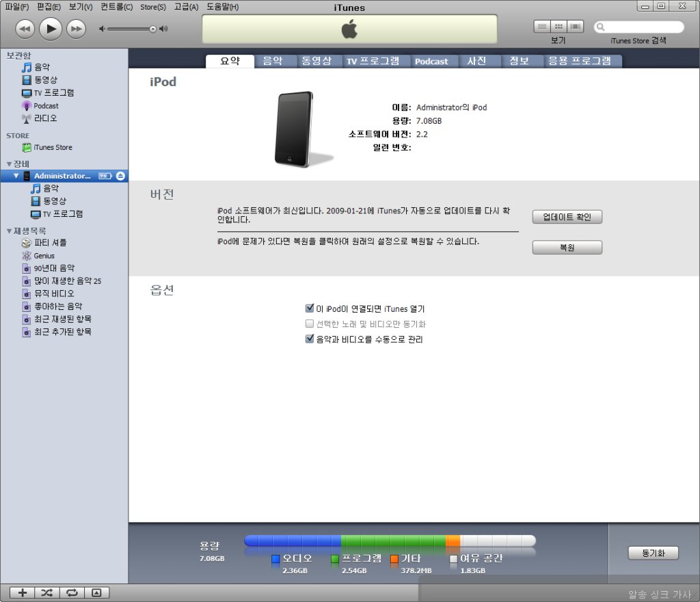Toggle the shuffle button
Screen dimensions: 700x602
47,592
